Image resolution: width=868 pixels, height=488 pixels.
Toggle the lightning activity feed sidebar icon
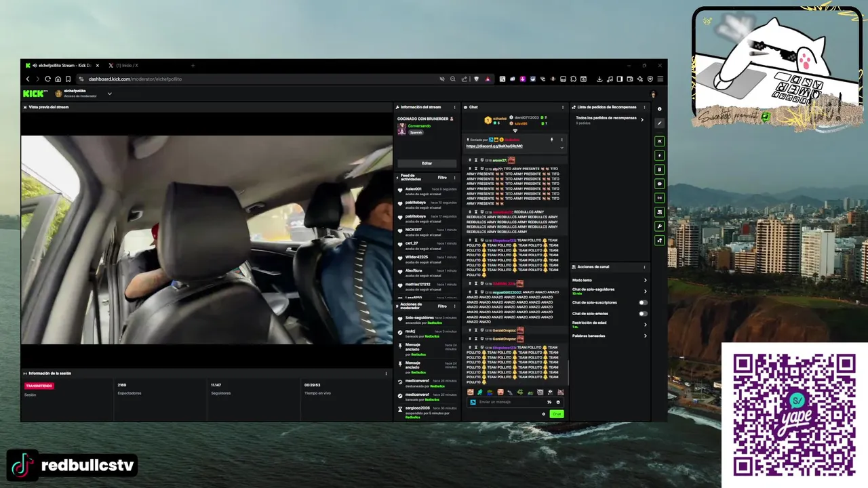(659, 155)
